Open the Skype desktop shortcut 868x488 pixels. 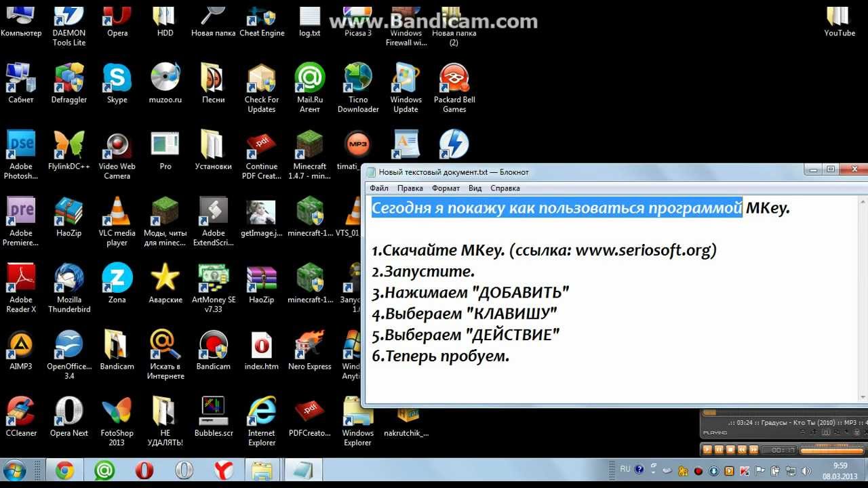[117, 83]
